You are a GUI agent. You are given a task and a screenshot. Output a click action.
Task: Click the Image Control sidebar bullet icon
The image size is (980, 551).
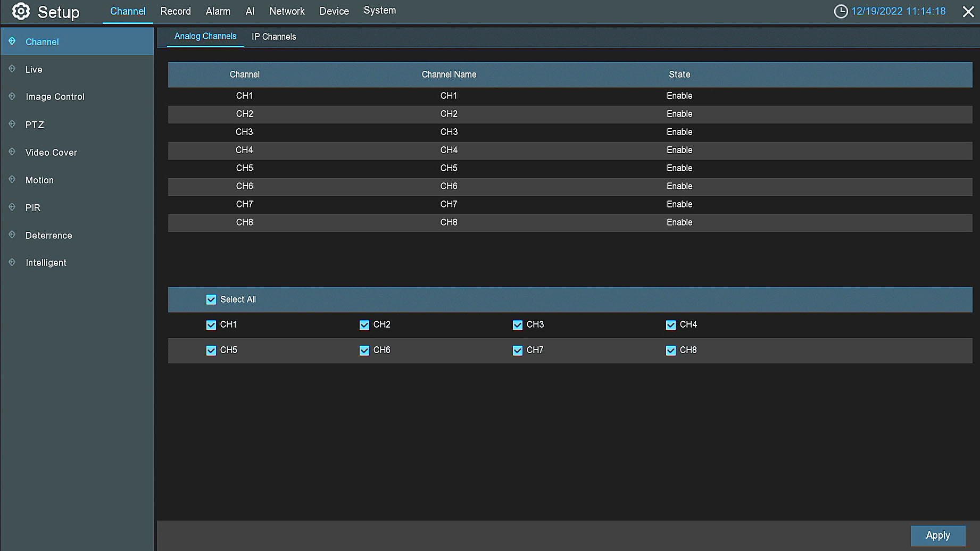[12, 96]
